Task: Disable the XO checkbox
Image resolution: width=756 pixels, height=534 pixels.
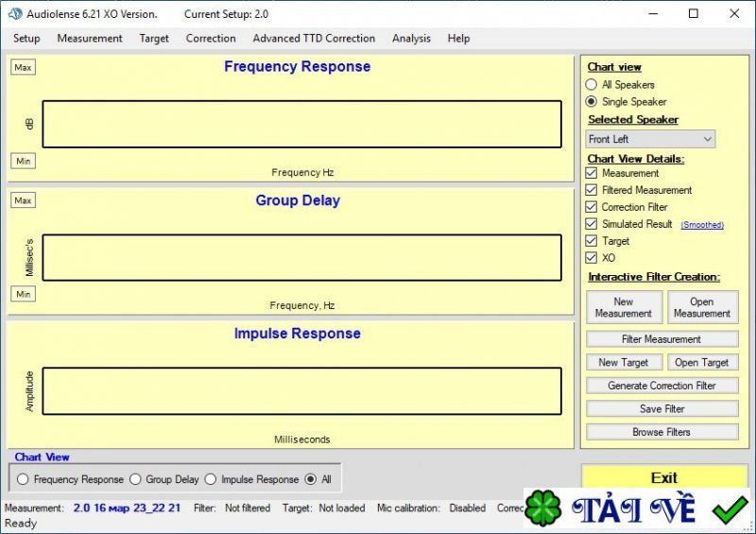Action: [x=592, y=258]
